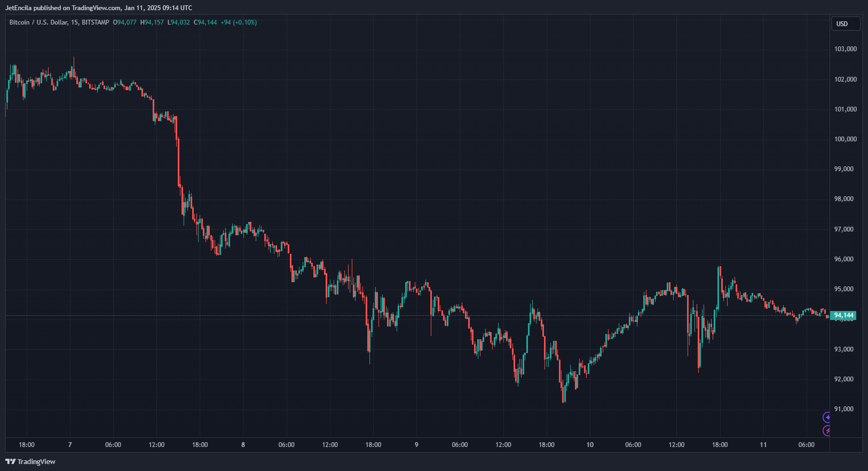
Task: Click the BITSTAMP exchange label
Action: pyautogui.click(x=96, y=22)
